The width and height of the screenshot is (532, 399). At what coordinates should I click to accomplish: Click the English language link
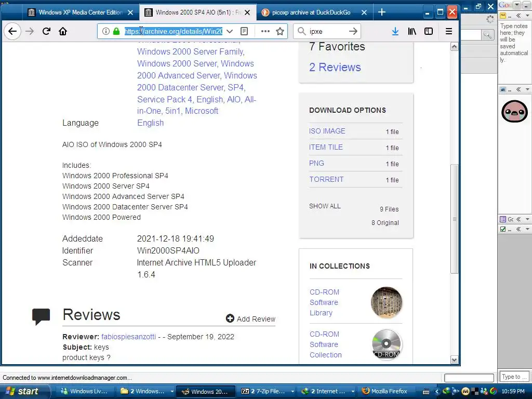click(x=150, y=123)
